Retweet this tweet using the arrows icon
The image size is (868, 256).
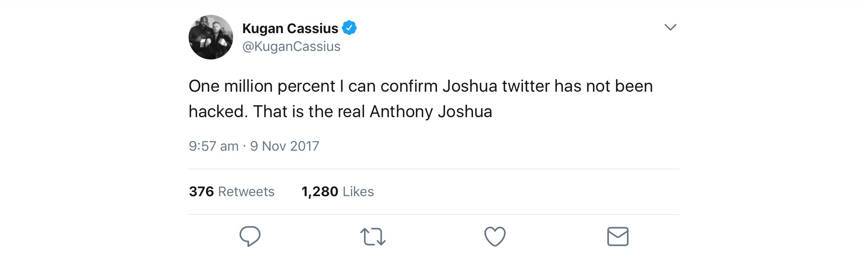point(373,236)
